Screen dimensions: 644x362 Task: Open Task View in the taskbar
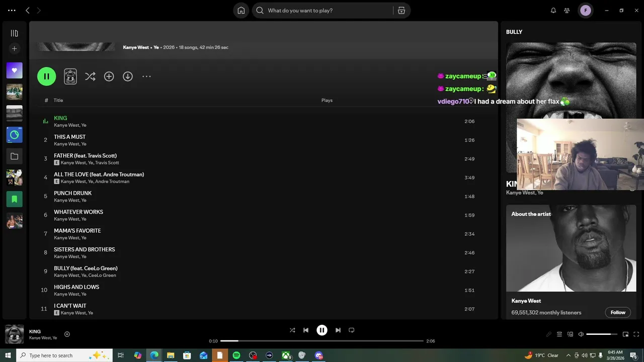click(121, 355)
